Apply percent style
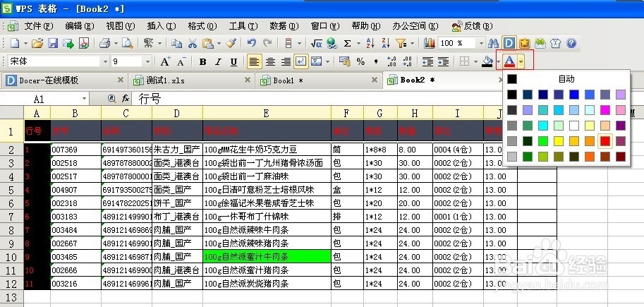This screenshot has height=307, width=644. pos(360,61)
